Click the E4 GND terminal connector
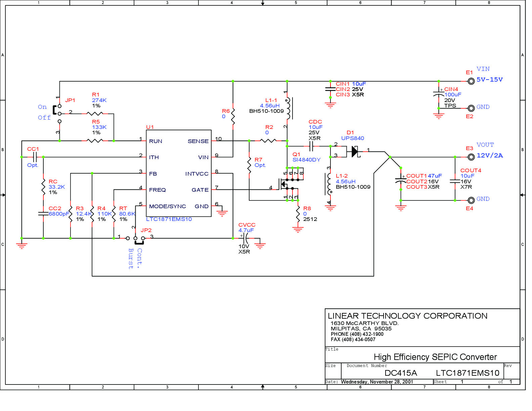 tap(471, 200)
